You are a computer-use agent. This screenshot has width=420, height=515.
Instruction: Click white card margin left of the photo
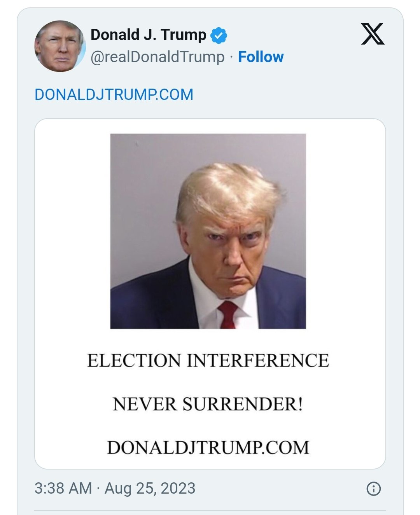72,233
